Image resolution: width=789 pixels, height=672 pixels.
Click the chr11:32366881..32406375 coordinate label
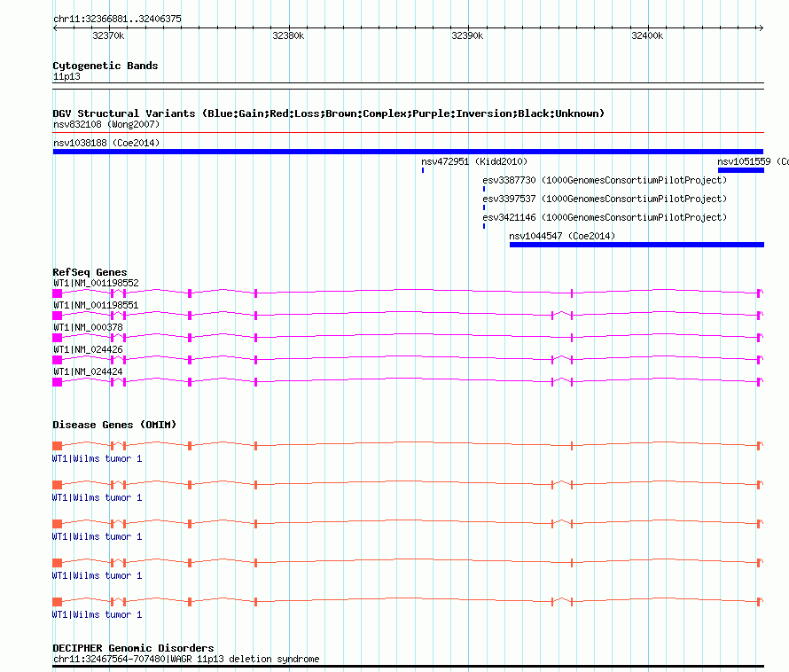(117, 20)
